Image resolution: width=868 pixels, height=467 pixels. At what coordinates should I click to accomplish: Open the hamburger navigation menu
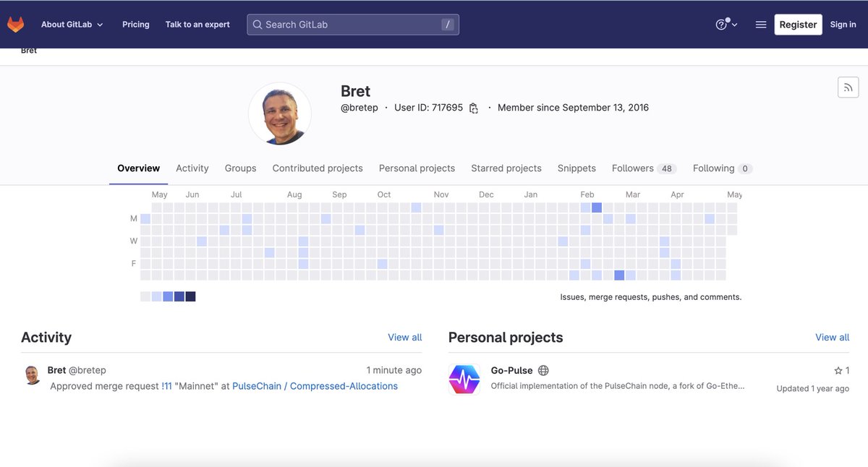(761, 24)
